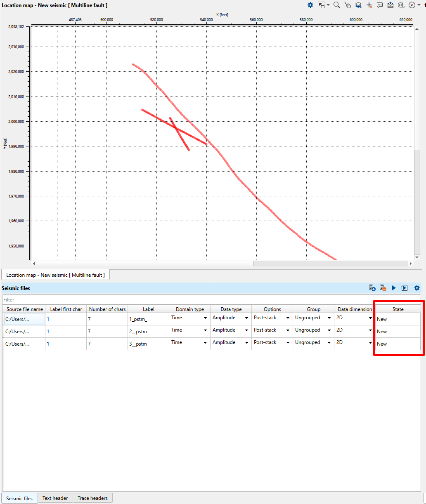
Task: Add new seismic files to the list
Action: pos(372,288)
